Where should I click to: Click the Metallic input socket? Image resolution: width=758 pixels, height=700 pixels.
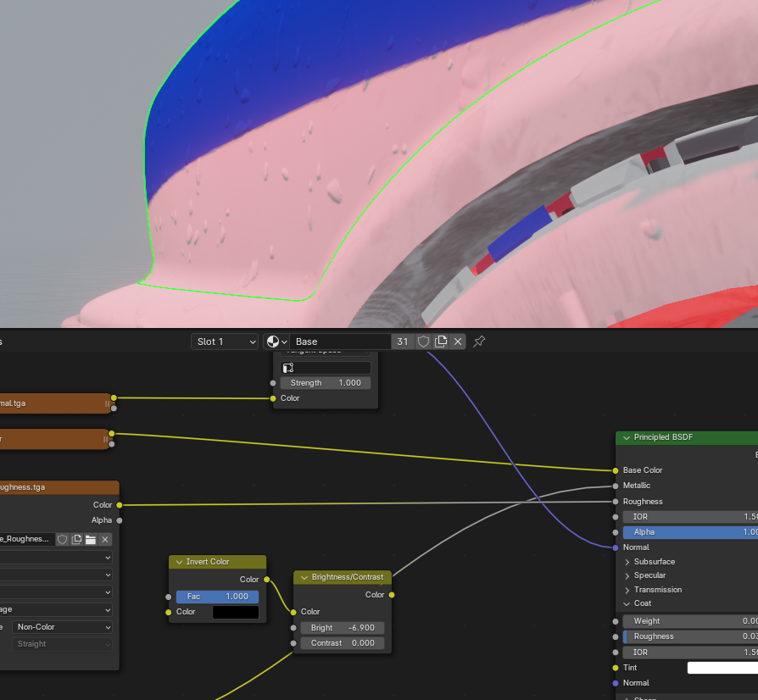pyautogui.click(x=616, y=486)
